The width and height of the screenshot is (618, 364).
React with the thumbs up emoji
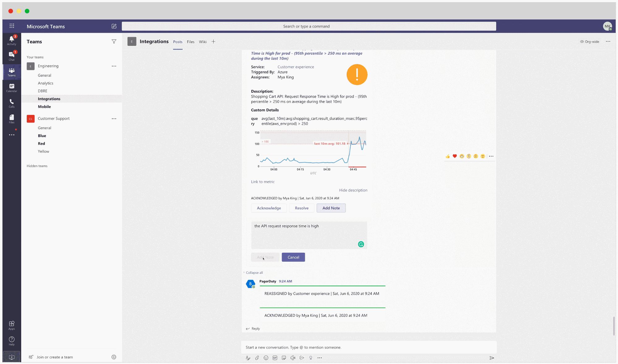[x=448, y=156]
